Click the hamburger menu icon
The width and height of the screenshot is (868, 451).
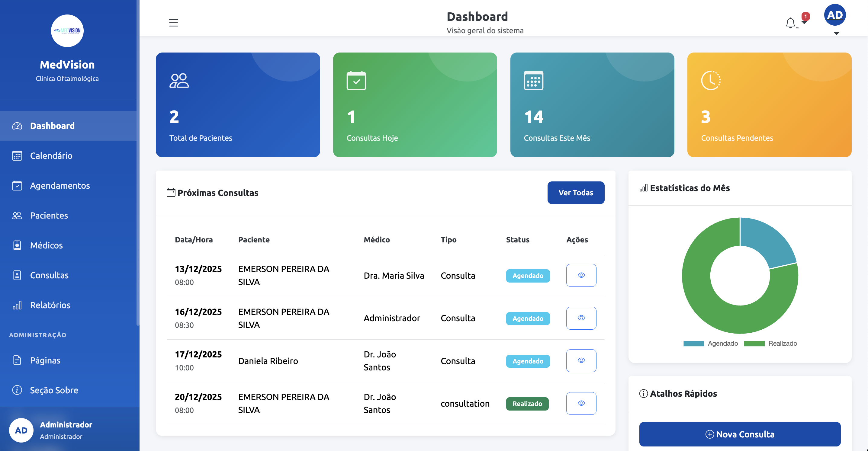pos(173,23)
